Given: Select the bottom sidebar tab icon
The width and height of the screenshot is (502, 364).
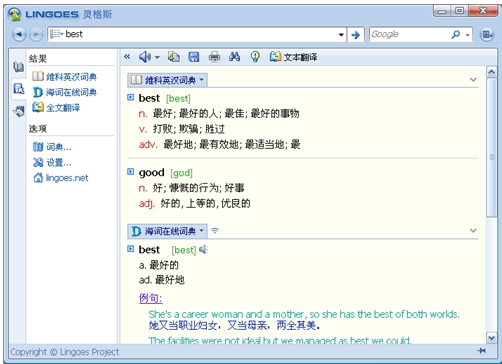Looking at the screenshot, I should coord(19,111).
